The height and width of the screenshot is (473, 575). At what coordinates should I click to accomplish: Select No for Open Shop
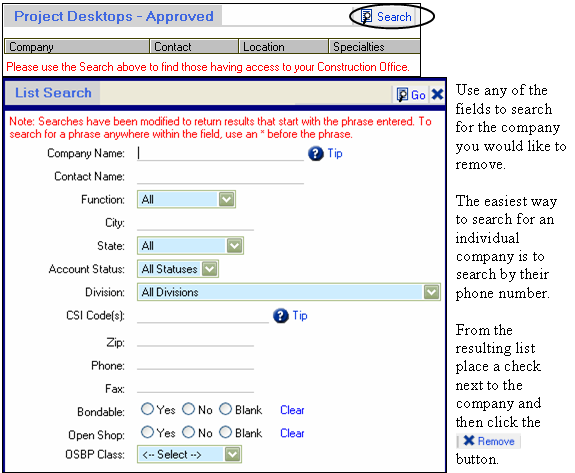coord(189,432)
